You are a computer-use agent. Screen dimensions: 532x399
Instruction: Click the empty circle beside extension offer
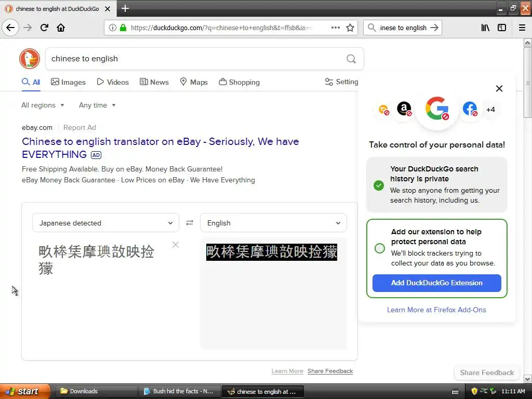point(380,248)
